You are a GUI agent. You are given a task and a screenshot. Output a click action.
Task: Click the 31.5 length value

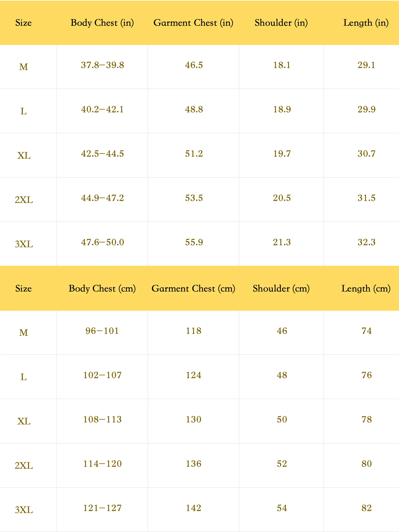[x=366, y=198]
